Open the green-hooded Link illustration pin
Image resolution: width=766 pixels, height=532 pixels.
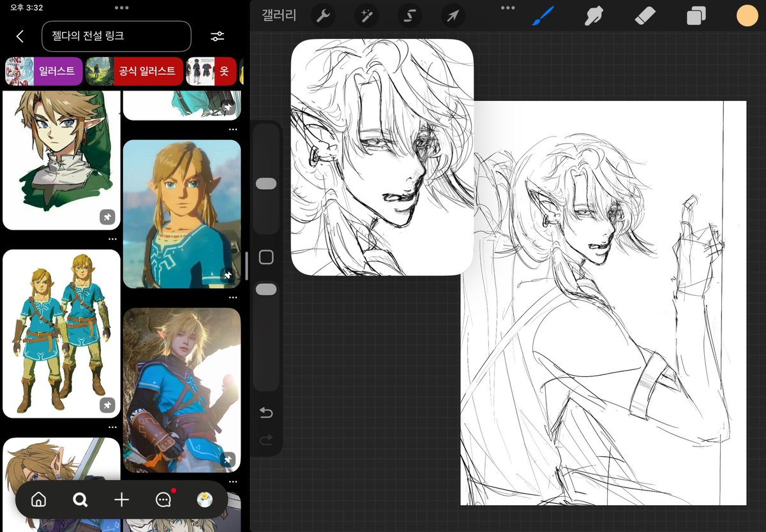tap(61, 160)
